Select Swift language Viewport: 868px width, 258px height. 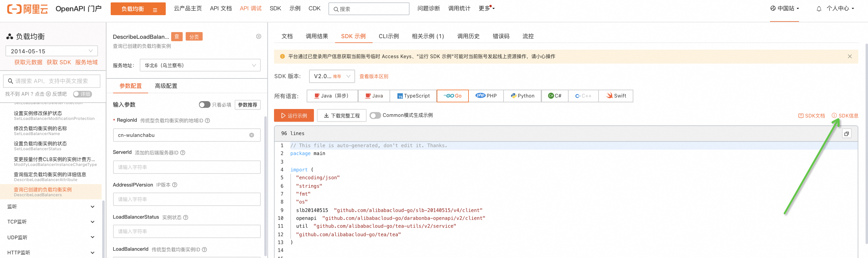[616, 96]
